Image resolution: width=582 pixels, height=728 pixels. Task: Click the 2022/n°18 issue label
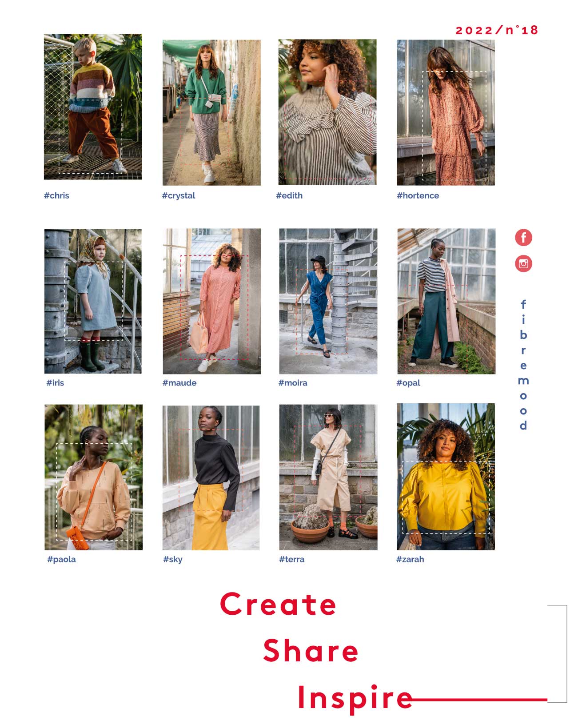(x=497, y=30)
